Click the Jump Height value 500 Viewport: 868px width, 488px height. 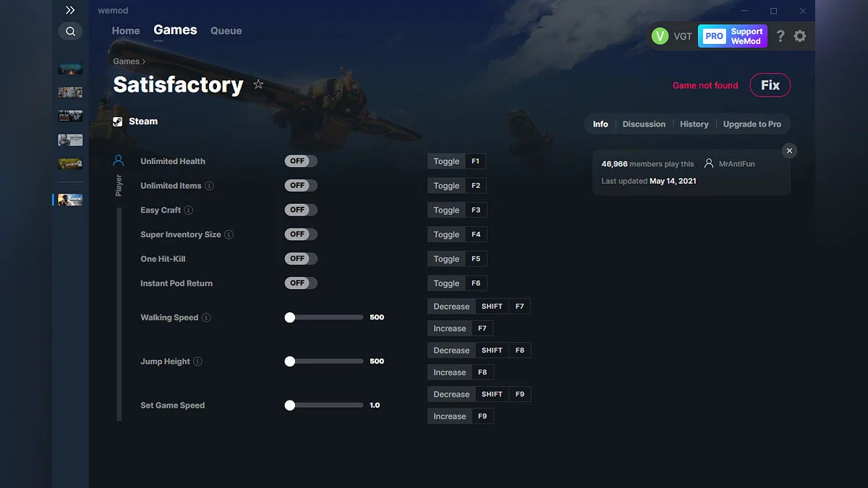coord(377,361)
